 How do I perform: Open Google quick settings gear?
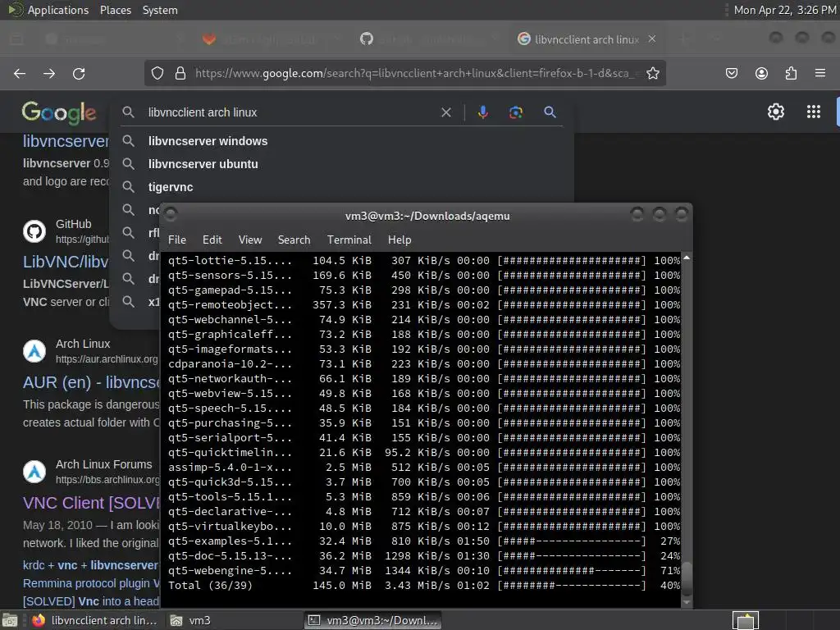(776, 112)
